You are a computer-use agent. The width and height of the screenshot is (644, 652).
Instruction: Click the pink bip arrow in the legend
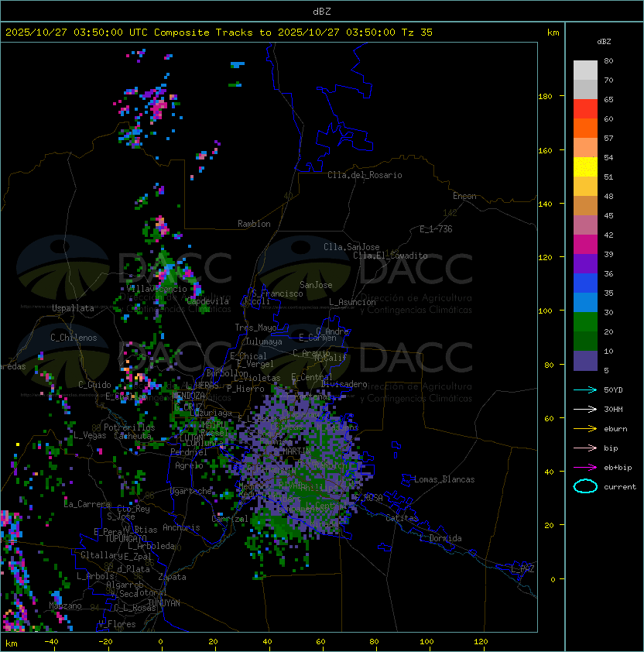click(x=585, y=448)
